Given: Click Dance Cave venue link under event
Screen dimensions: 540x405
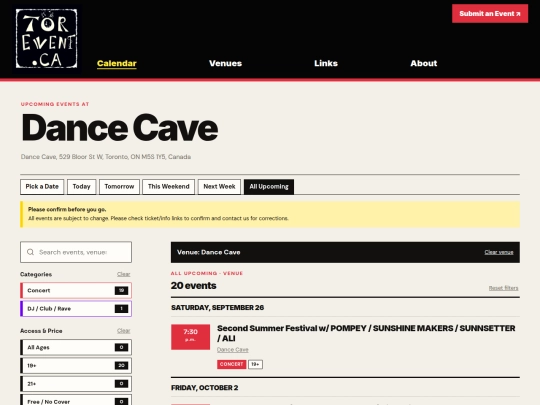Looking at the screenshot, I should 232,350.
